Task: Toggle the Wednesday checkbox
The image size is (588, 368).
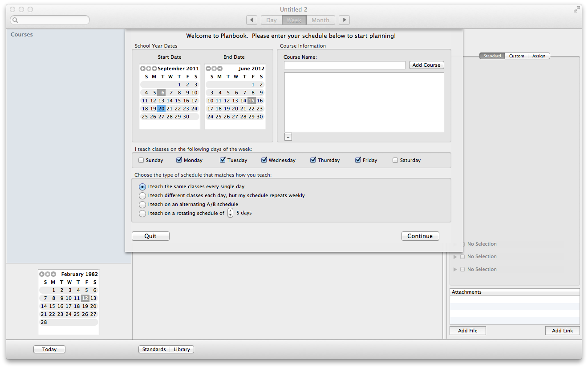Action: pos(264,160)
